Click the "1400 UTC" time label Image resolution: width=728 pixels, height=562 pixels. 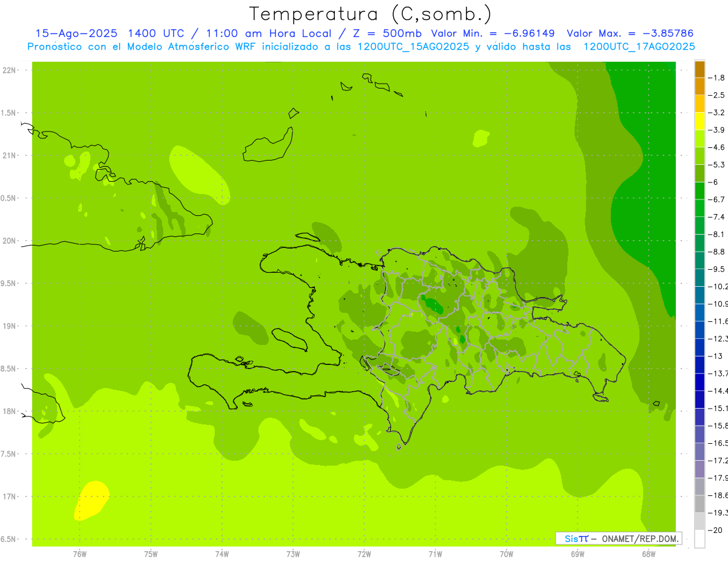pos(156,33)
